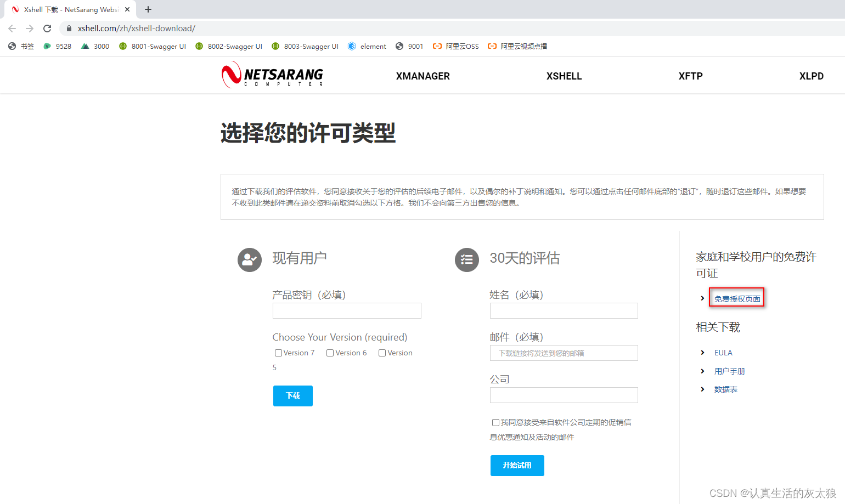Check the Version 5 checkbox
The height and width of the screenshot is (504, 845).
click(382, 353)
